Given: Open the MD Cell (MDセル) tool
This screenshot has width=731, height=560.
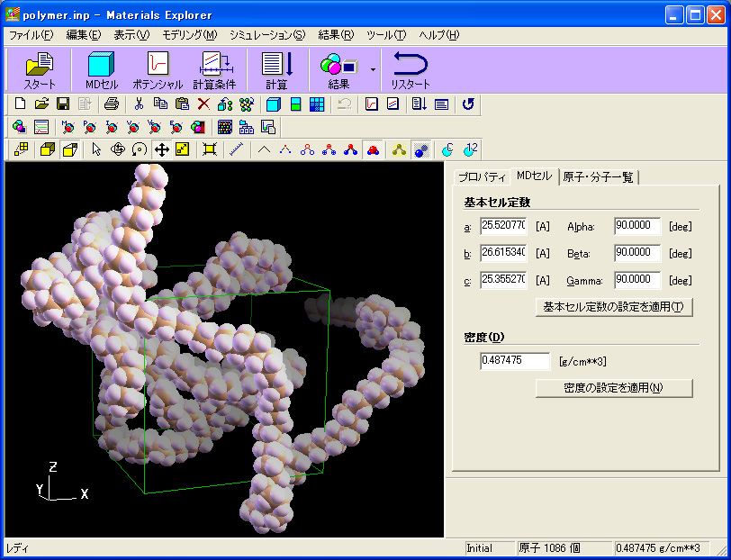Looking at the screenshot, I should click(x=101, y=70).
